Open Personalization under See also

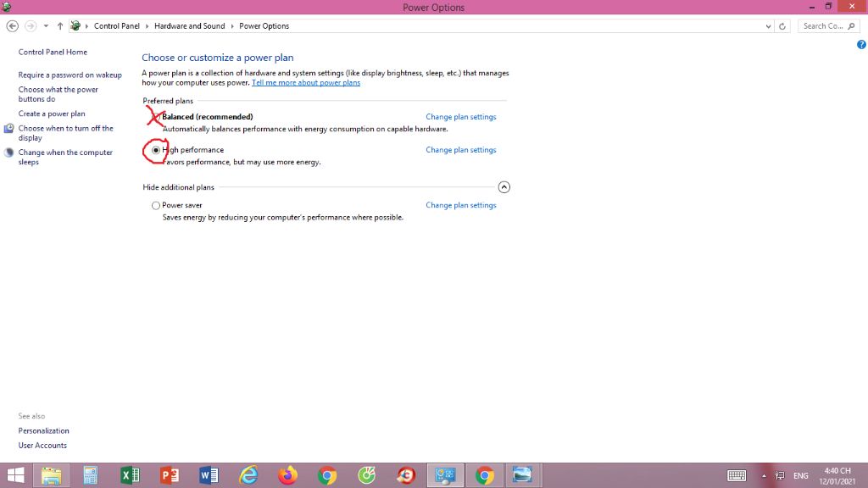(x=44, y=431)
